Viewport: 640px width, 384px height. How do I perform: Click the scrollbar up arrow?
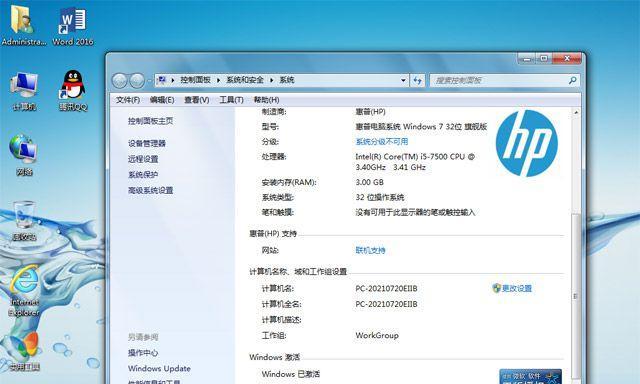click(x=576, y=112)
